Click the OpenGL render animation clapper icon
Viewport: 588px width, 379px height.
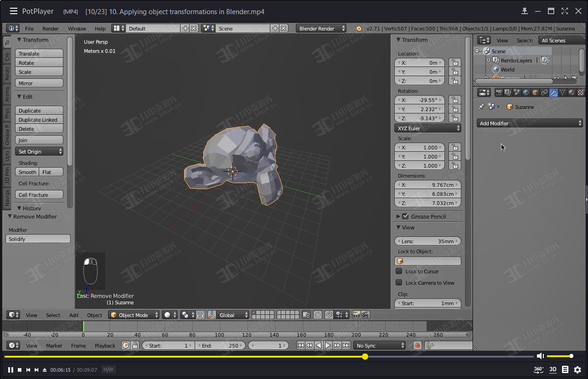point(365,315)
